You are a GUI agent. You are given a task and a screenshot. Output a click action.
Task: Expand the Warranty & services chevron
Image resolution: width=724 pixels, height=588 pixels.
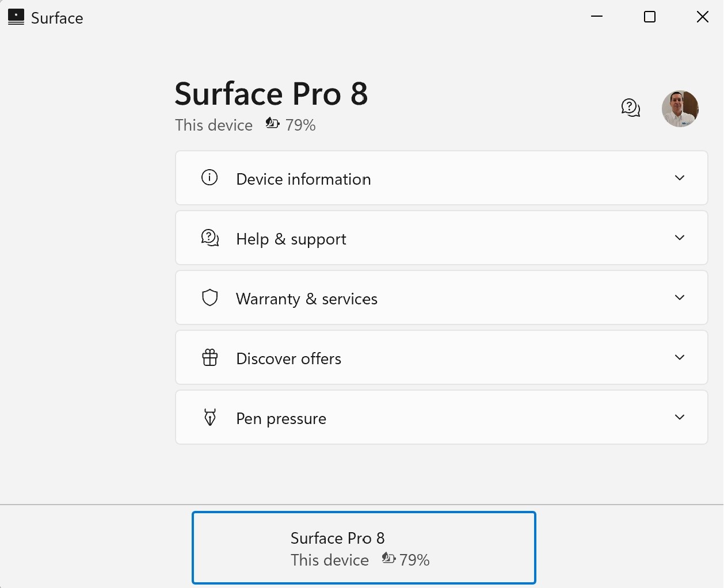click(680, 297)
